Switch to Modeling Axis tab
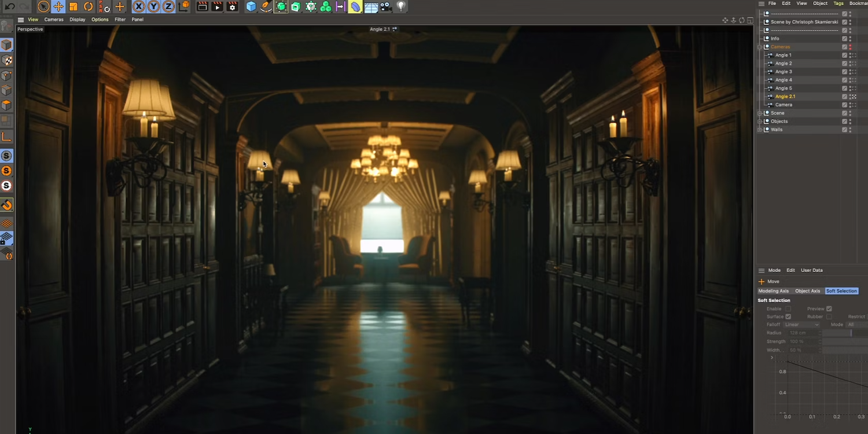 pyautogui.click(x=773, y=291)
